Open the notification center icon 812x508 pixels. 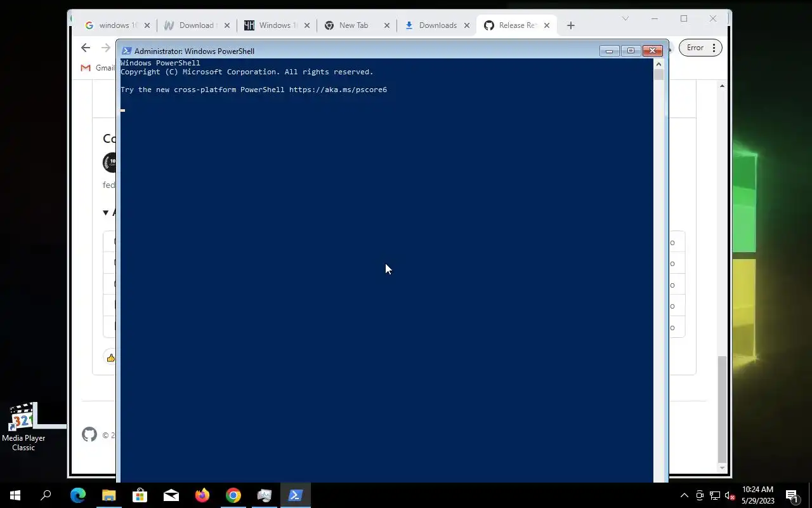point(792,495)
